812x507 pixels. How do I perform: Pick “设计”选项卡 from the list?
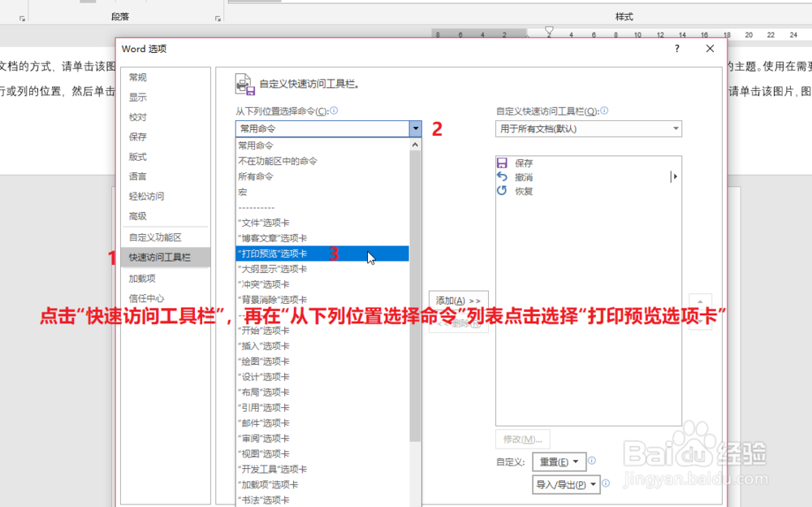(x=322, y=377)
